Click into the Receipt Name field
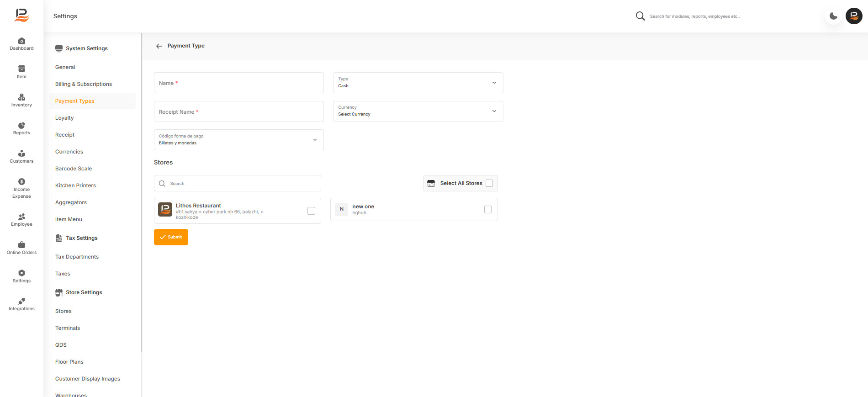 [238, 111]
